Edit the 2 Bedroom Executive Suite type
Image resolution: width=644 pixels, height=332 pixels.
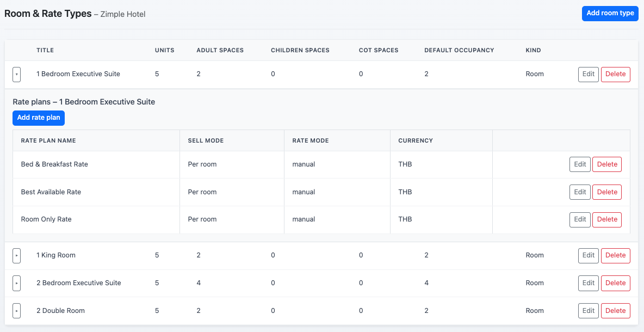pos(588,283)
